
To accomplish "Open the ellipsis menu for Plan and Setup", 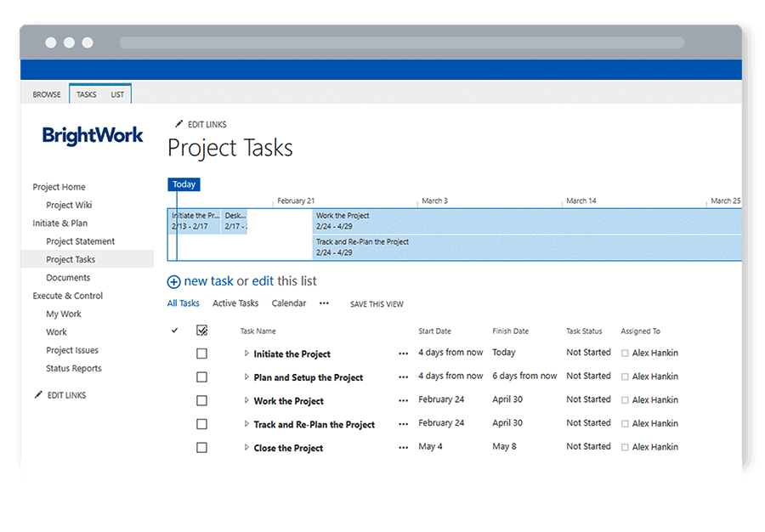I will (x=403, y=376).
